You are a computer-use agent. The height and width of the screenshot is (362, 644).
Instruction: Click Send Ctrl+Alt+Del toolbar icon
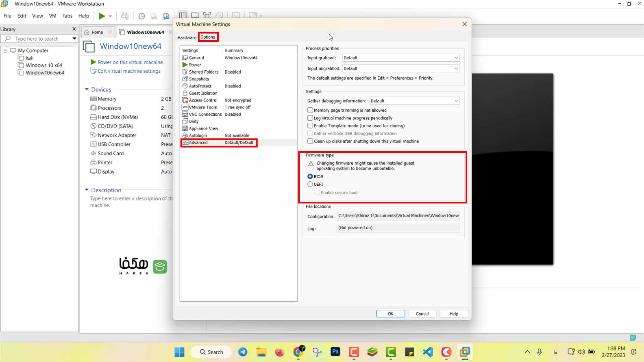pos(125,16)
